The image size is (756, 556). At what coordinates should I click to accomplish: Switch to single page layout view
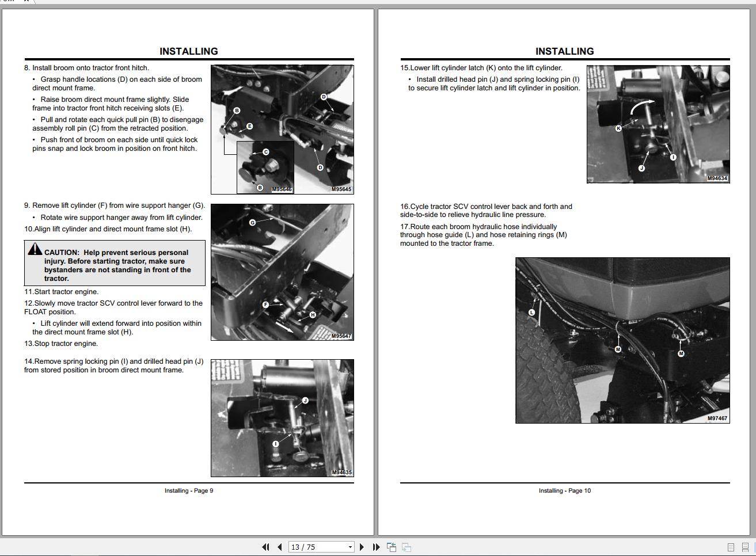click(731, 547)
